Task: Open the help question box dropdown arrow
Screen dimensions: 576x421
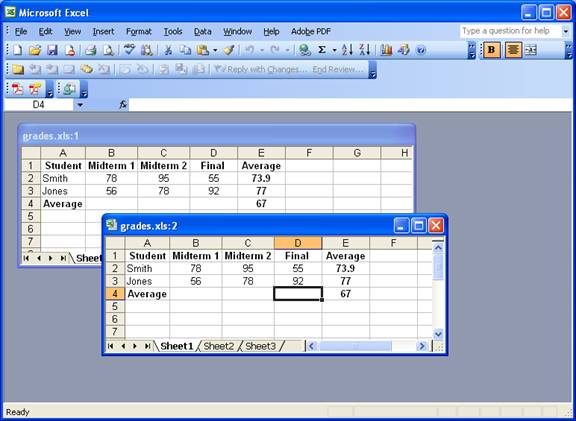Action: coord(566,31)
